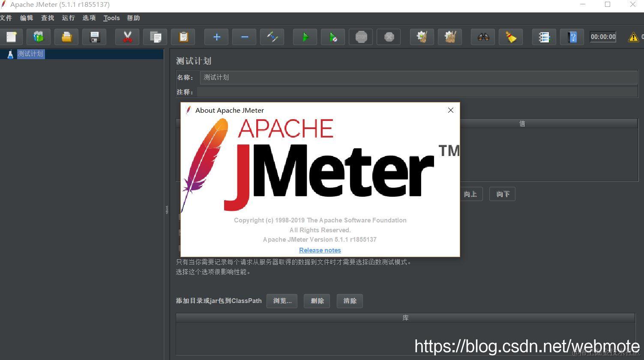Open the 选项 menu
This screenshot has height=360, width=644.
pyautogui.click(x=89, y=18)
